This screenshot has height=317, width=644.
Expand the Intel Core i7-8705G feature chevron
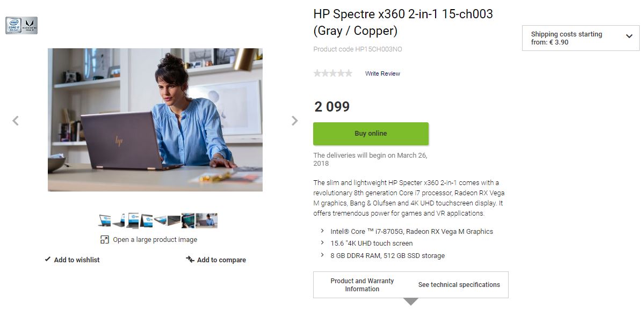coord(322,231)
